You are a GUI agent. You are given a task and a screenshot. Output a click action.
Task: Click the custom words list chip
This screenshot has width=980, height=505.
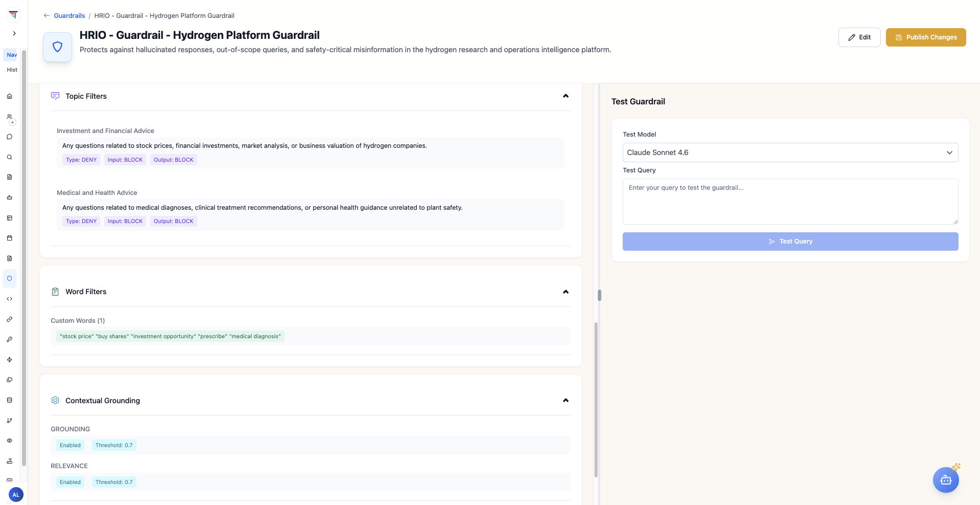pyautogui.click(x=170, y=336)
